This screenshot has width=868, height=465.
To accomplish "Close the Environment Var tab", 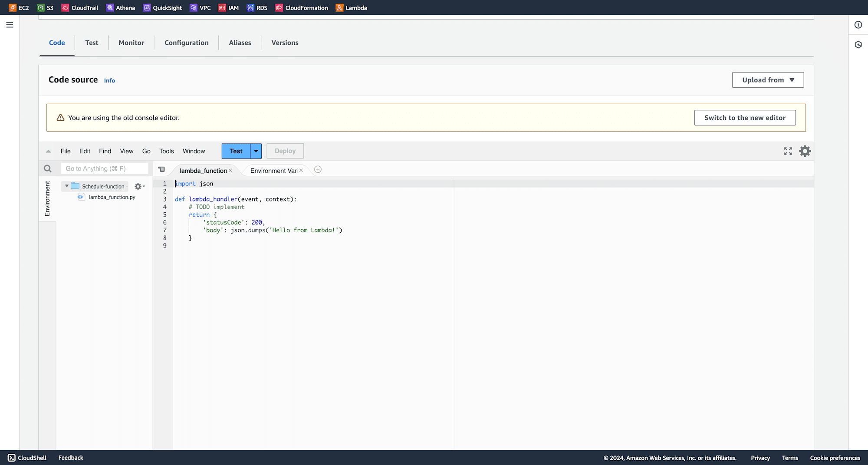I will (301, 171).
